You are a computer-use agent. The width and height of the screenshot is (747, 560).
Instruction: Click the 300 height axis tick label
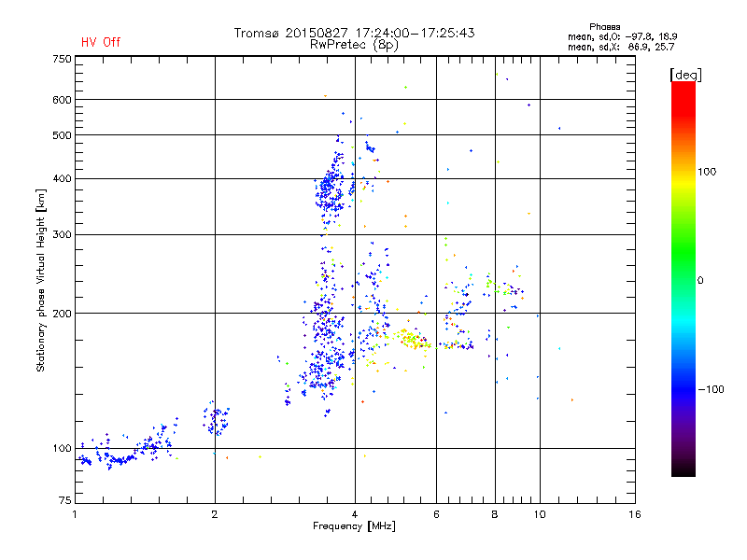click(62, 234)
